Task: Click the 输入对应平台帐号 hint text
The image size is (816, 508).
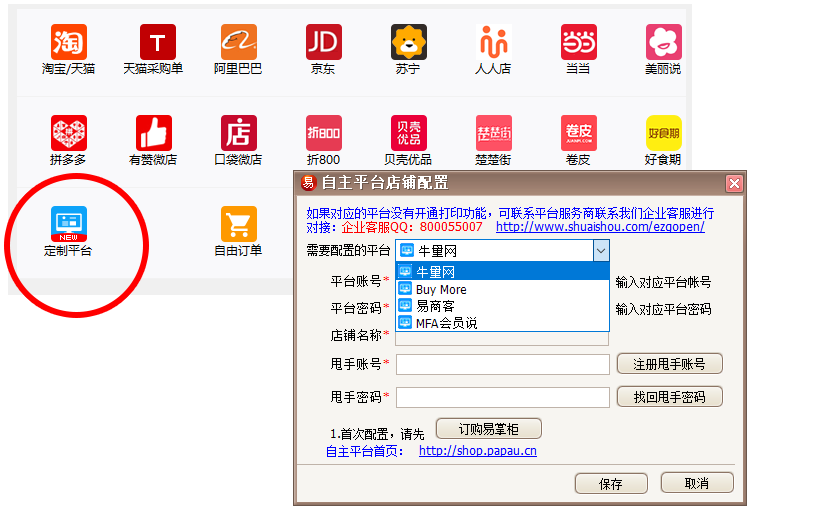Action: tap(663, 282)
